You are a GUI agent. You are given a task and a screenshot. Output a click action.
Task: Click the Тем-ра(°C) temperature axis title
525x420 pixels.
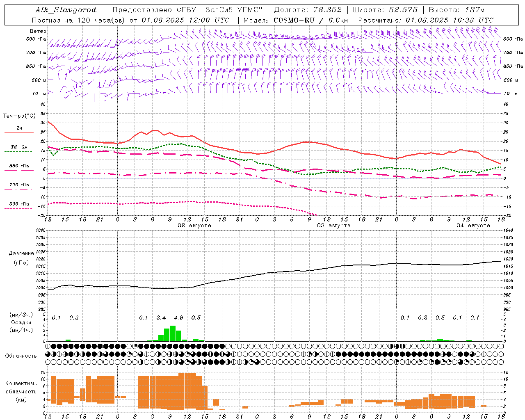pyautogui.click(x=19, y=116)
